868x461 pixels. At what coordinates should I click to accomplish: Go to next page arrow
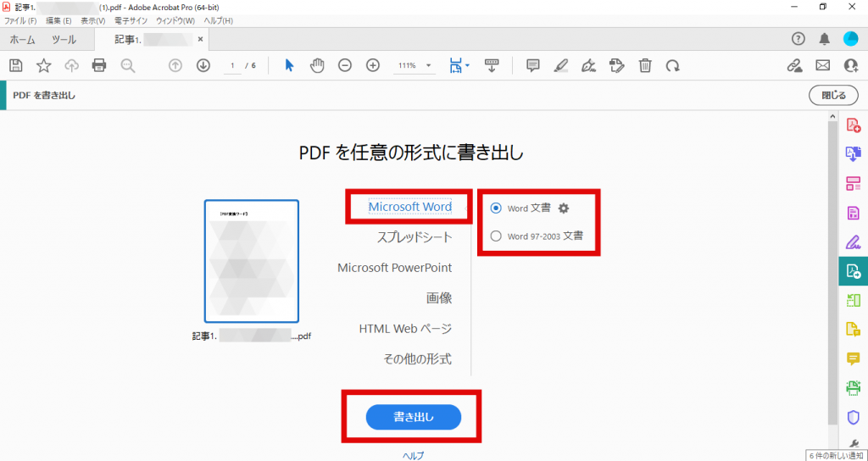point(203,65)
